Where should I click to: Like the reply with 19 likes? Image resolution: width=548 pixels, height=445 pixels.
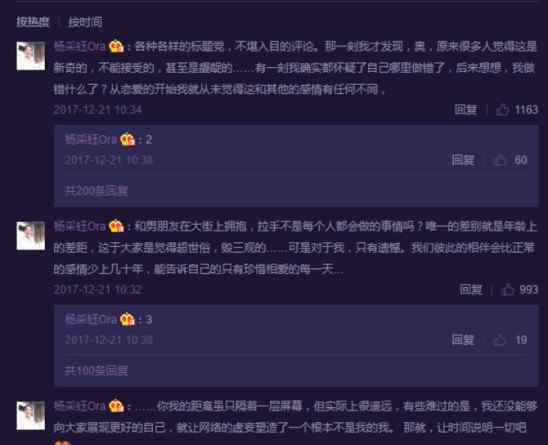[x=499, y=340]
